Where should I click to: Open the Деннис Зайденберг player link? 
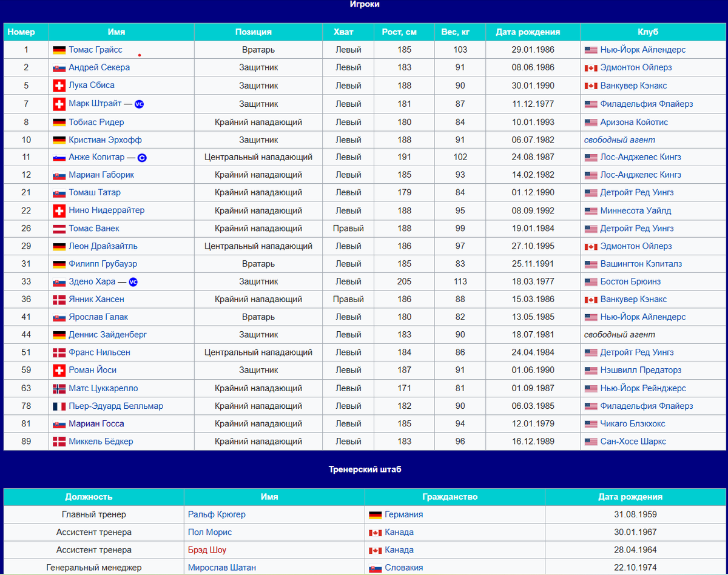click(107, 335)
